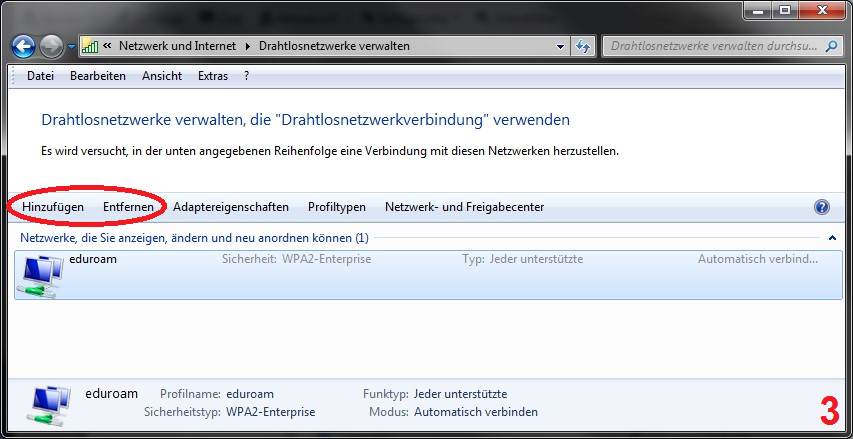853x439 pixels.
Task: Click the Back navigation arrow button
Action: pos(23,46)
